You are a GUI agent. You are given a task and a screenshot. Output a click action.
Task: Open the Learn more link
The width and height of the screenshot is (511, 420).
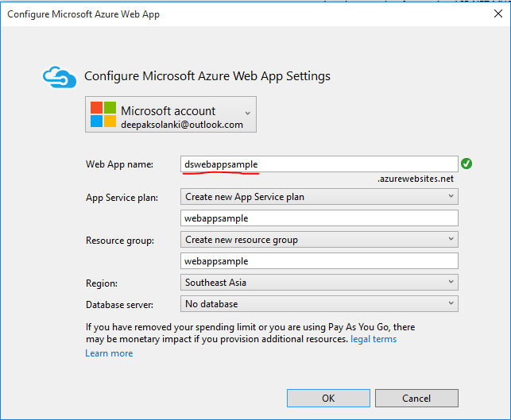coord(109,353)
